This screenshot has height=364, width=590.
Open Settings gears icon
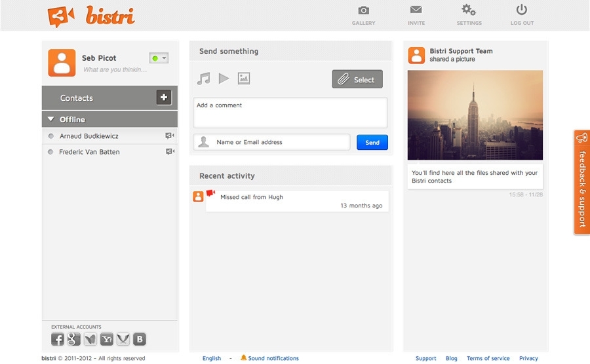[x=469, y=10]
